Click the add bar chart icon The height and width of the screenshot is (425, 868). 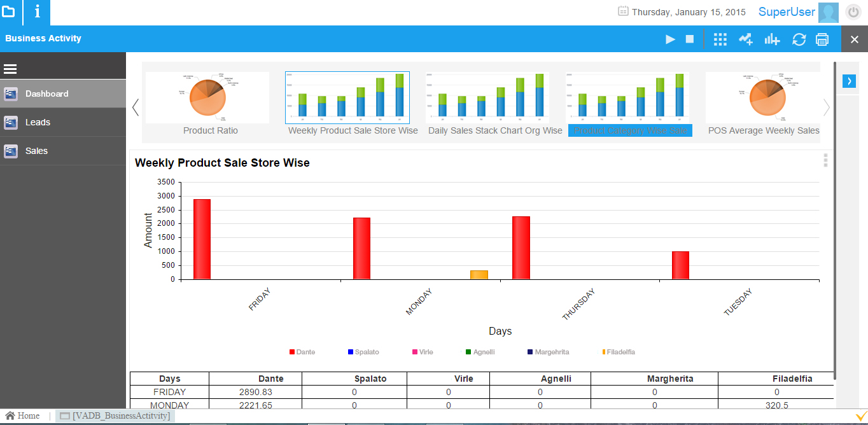point(772,39)
